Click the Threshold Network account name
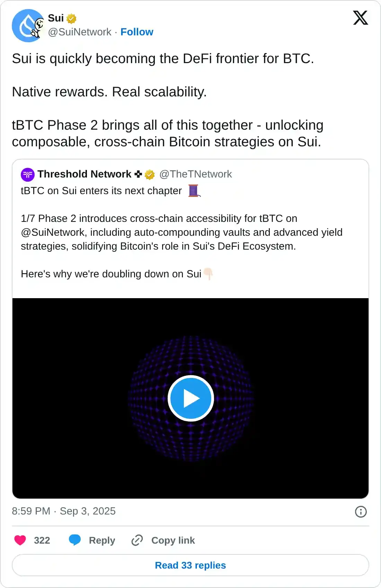 click(85, 174)
